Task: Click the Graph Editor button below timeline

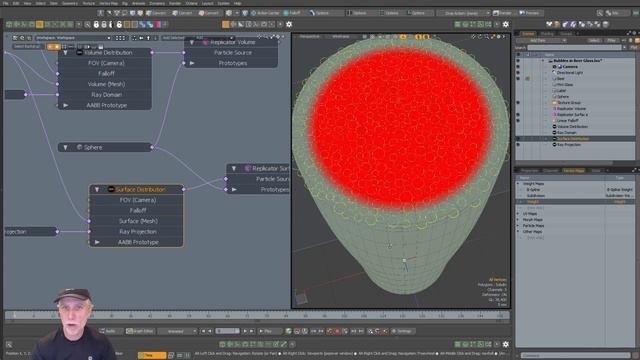Action: 140,331
